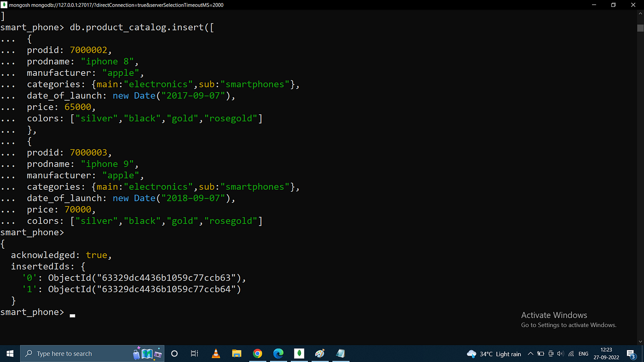Close the mongosh terminal window
Image resolution: width=644 pixels, height=362 pixels.
click(x=634, y=5)
